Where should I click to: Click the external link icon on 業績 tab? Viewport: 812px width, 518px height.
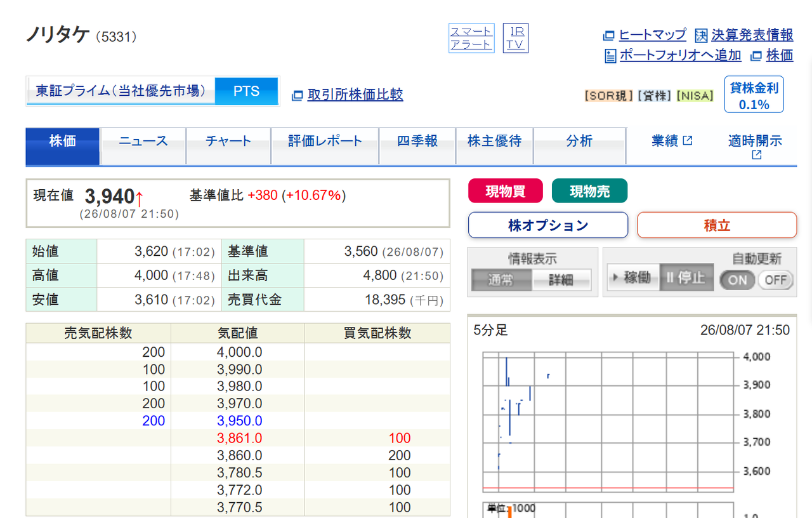click(x=687, y=141)
